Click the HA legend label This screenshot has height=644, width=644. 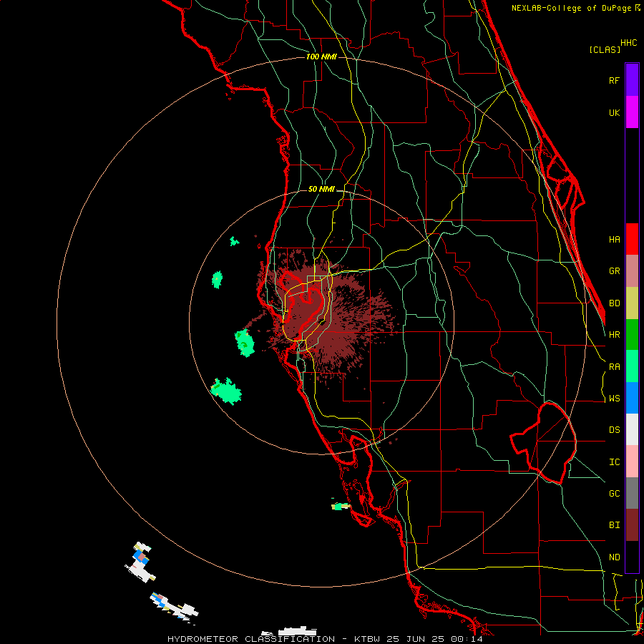click(614, 239)
